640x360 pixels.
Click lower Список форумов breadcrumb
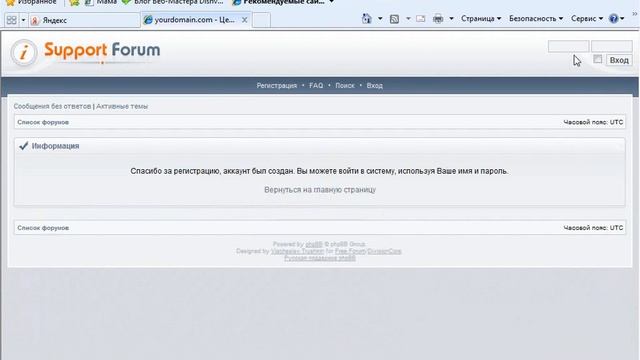(x=43, y=228)
